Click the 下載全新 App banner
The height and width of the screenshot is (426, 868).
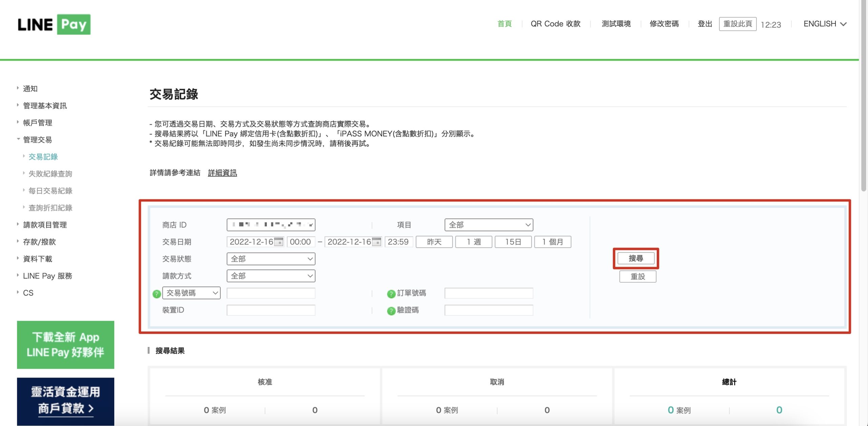[x=65, y=345]
